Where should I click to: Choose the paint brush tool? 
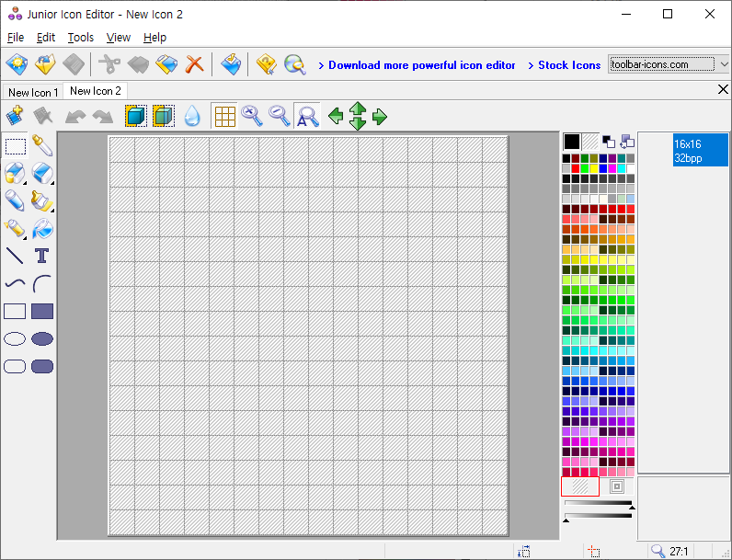click(42, 200)
